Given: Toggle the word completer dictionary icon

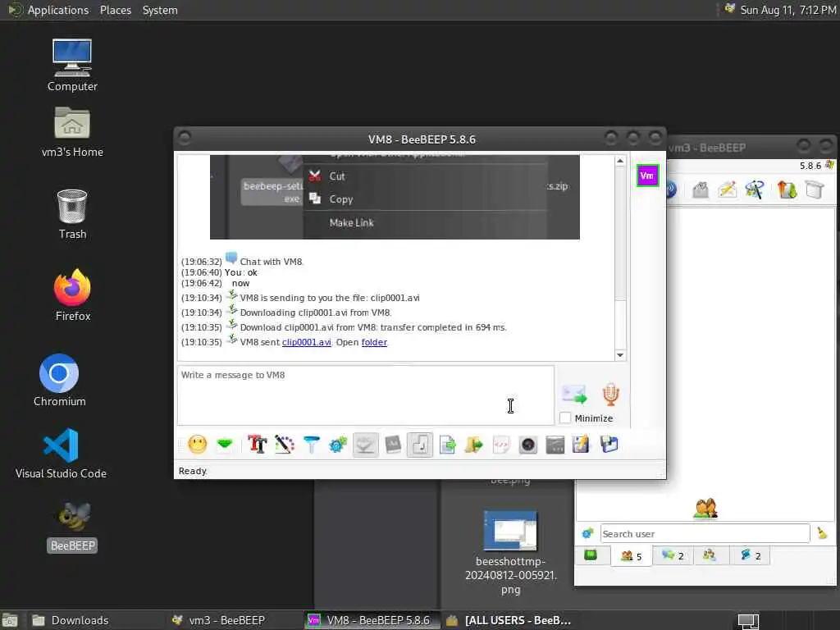Looking at the screenshot, I should [393, 444].
